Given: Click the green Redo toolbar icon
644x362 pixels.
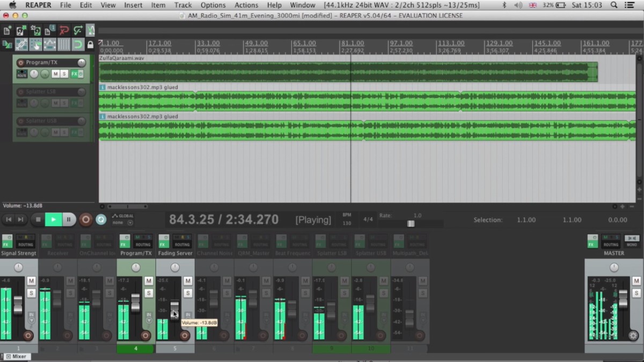Looking at the screenshot, I should tap(78, 31).
